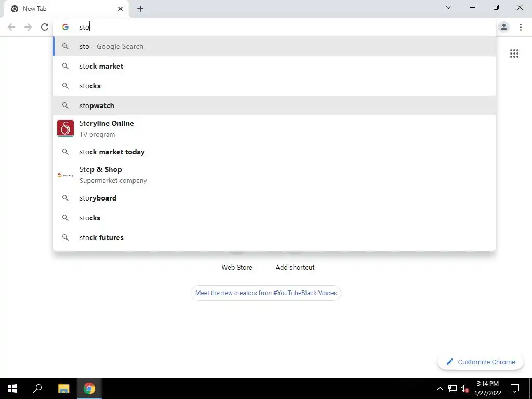Click the muted volume tray icon

pyautogui.click(x=464, y=389)
